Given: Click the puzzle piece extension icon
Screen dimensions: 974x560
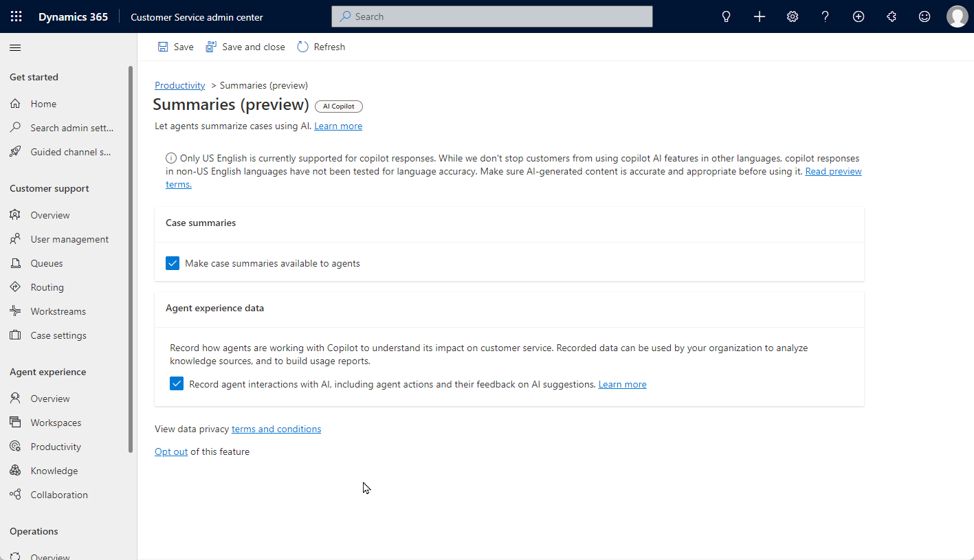Looking at the screenshot, I should (x=892, y=16).
